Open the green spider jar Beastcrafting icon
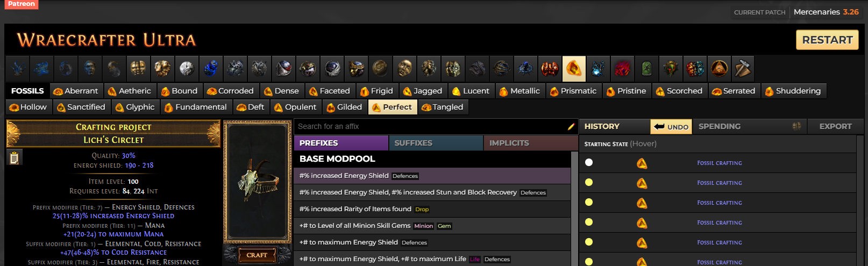Image resolution: width=868 pixels, height=266 pixels. [646, 68]
